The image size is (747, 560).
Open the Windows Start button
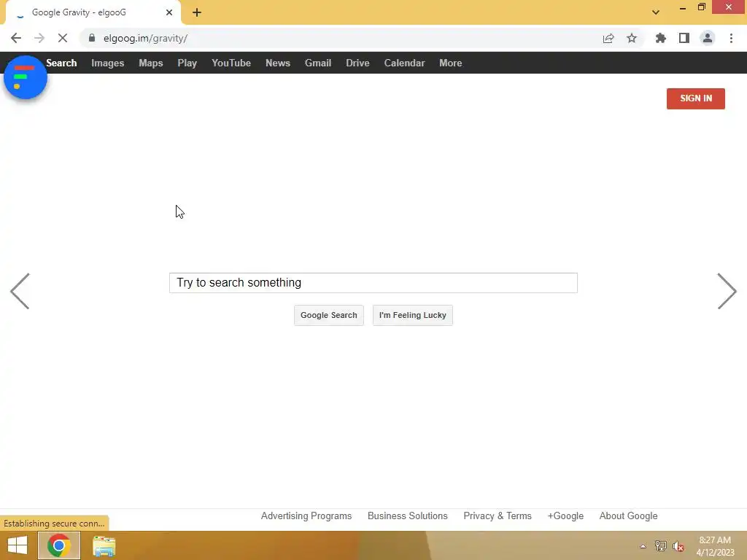pyautogui.click(x=18, y=545)
